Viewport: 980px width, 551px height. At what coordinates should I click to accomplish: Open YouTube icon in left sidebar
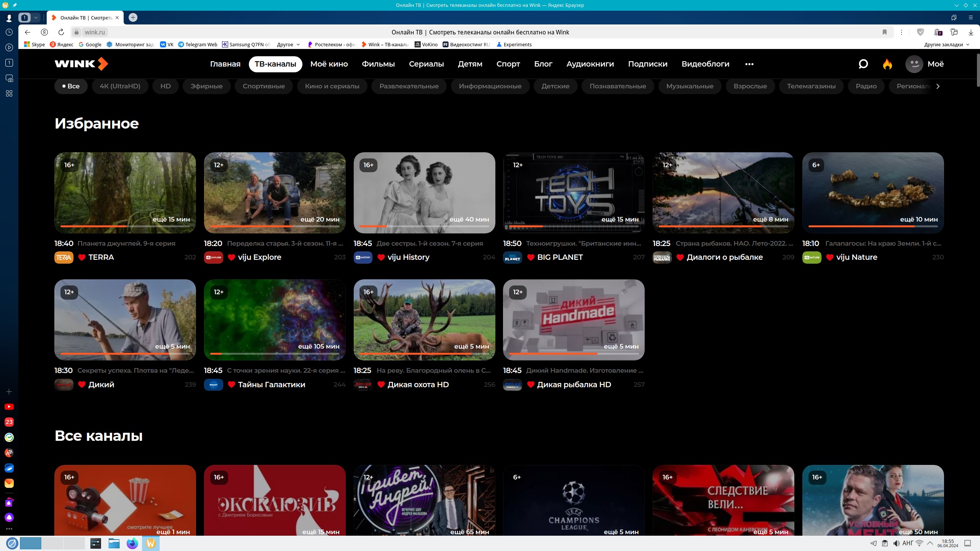(x=9, y=407)
